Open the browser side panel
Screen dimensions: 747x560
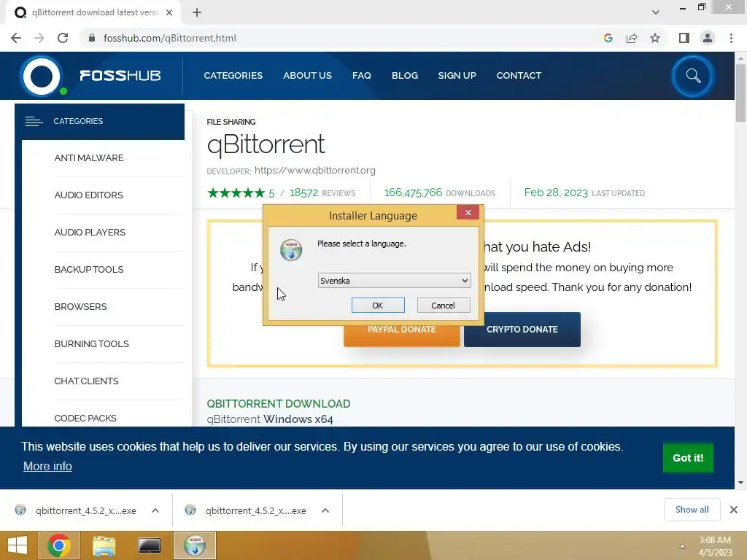click(684, 38)
